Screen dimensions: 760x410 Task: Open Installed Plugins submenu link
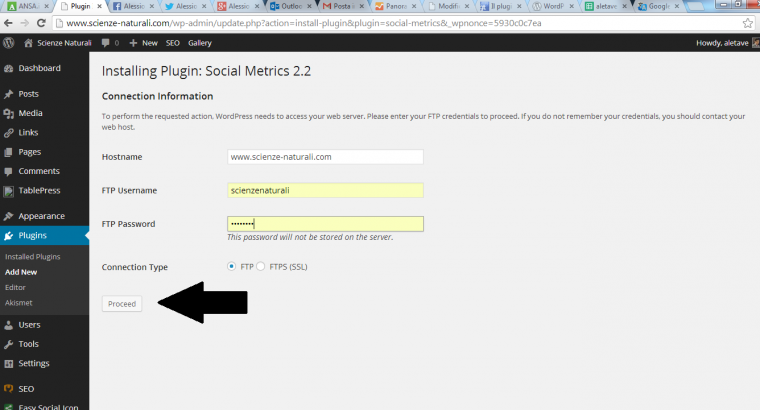tap(32, 256)
